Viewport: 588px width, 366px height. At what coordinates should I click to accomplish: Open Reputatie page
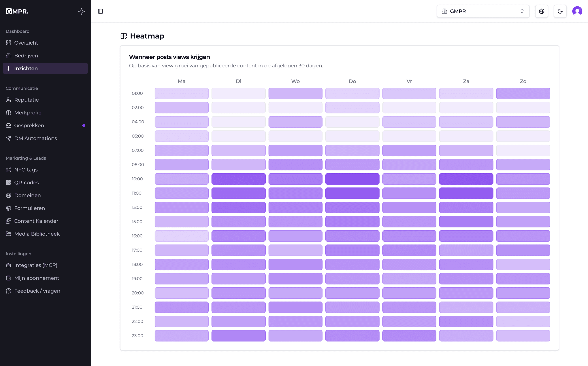tap(45, 100)
